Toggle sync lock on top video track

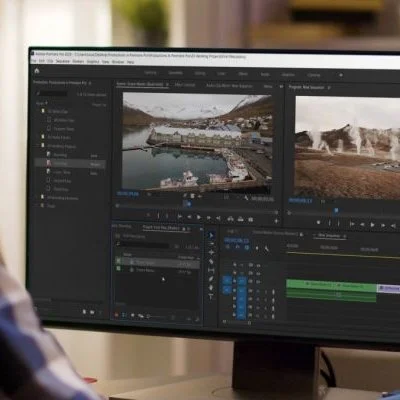pos(250,265)
